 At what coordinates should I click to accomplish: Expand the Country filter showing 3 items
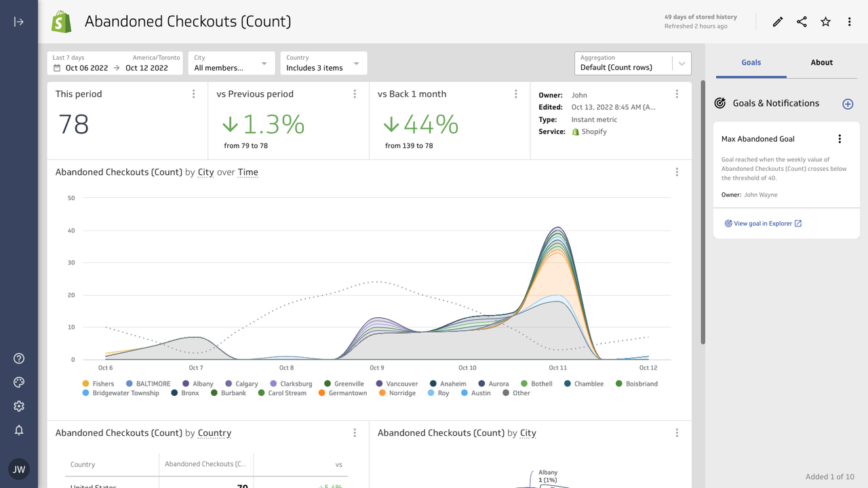point(321,63)
